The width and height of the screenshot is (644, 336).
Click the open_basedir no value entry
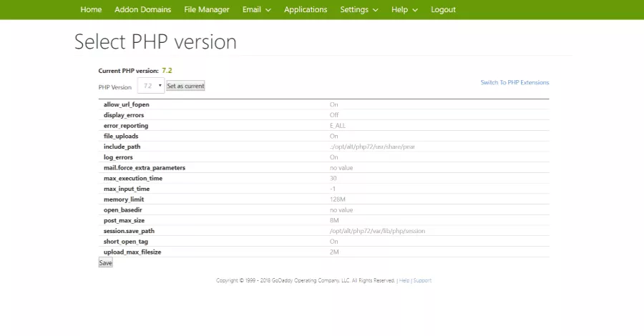pos(341,210)
